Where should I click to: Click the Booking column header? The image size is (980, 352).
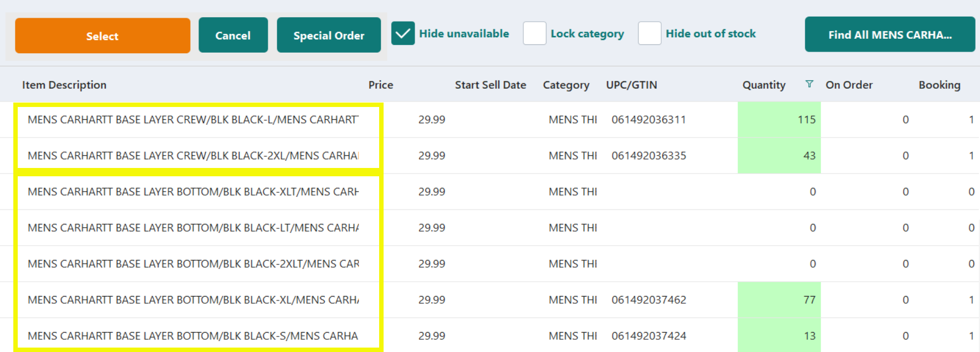click(940, 85)
